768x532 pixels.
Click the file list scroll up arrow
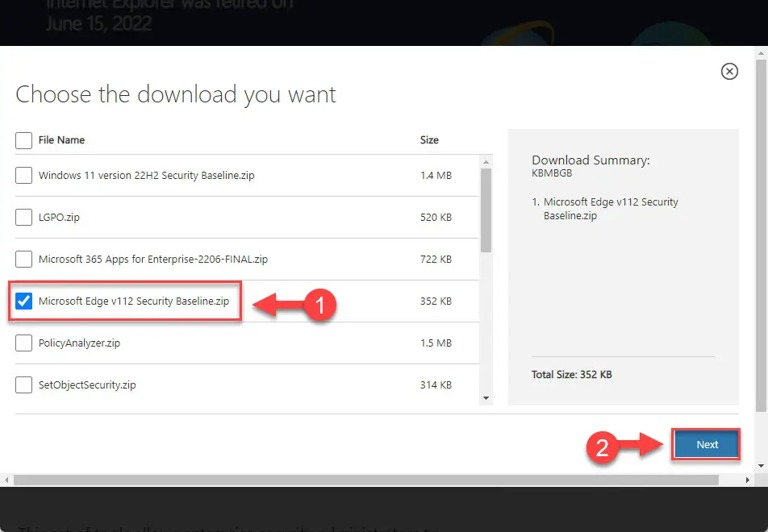point(486,161)
